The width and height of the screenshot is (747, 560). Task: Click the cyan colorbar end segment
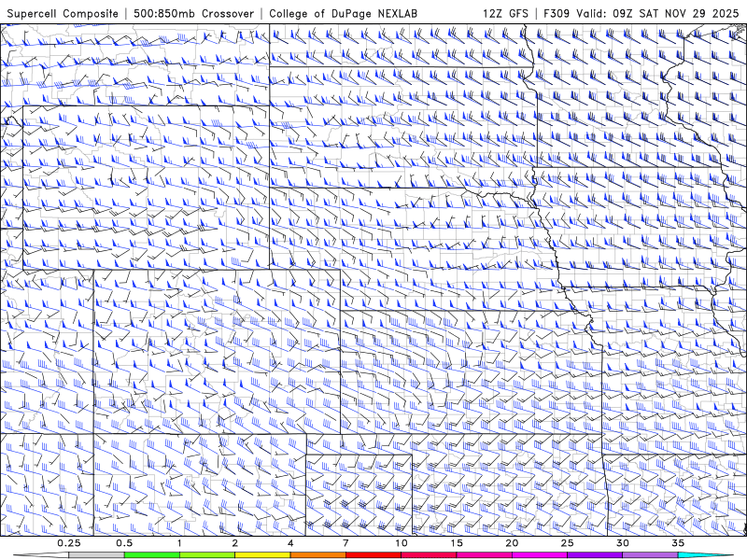705,555
